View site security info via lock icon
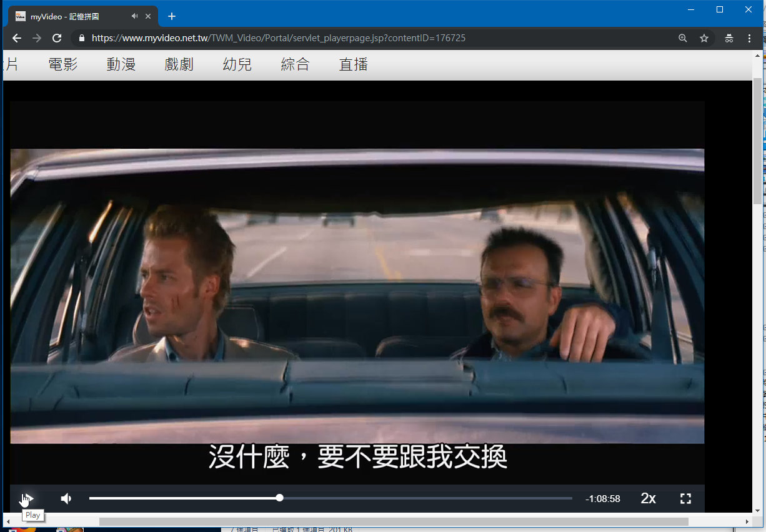The width and height of the screenshot is (766, 532). pos(81,38)
